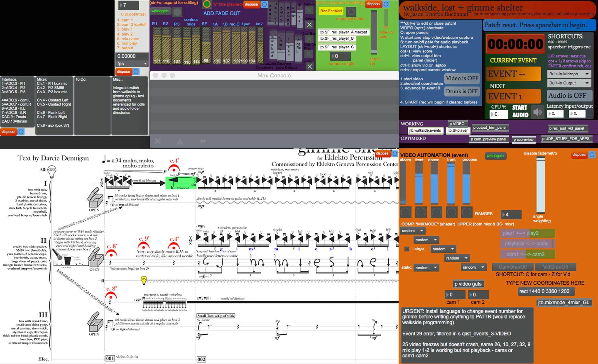Image resolution: width=598 pixels, height=364 pixels.
Task: Click the CamGranOff button
Action: (x=513, y=267)
